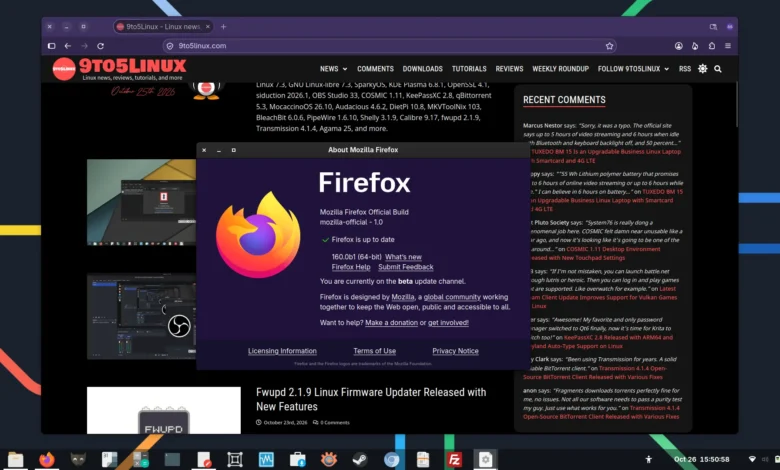This screenshot has width=780, height=470.
Task: Reload the 9to5linux.com page
Action: pos(100,46)
